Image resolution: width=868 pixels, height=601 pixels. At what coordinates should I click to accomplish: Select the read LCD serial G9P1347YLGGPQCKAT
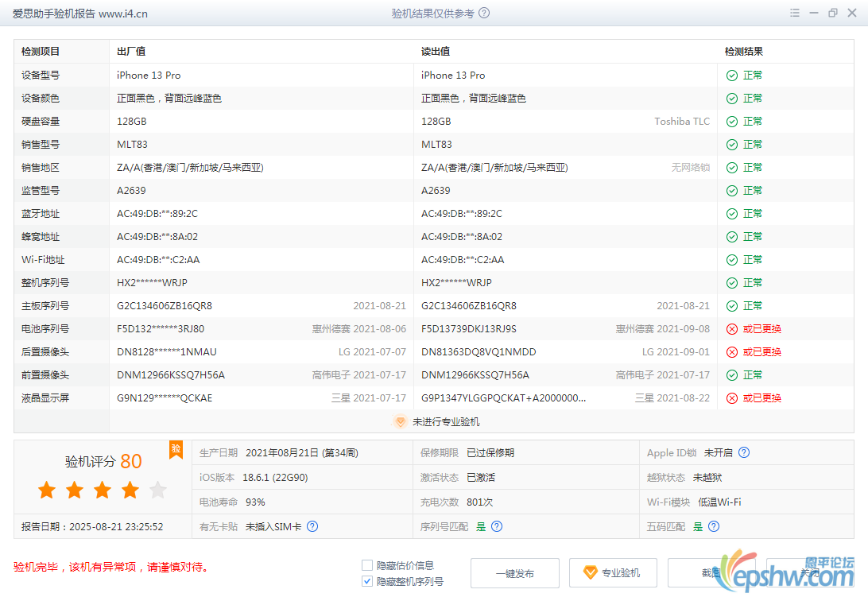pos(504,398)
